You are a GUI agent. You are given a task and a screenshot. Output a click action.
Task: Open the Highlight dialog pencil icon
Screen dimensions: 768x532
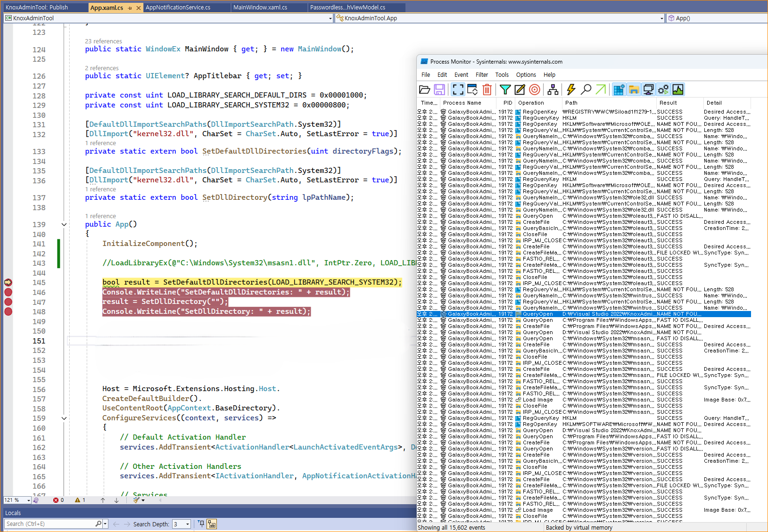(x=519, y=90)
